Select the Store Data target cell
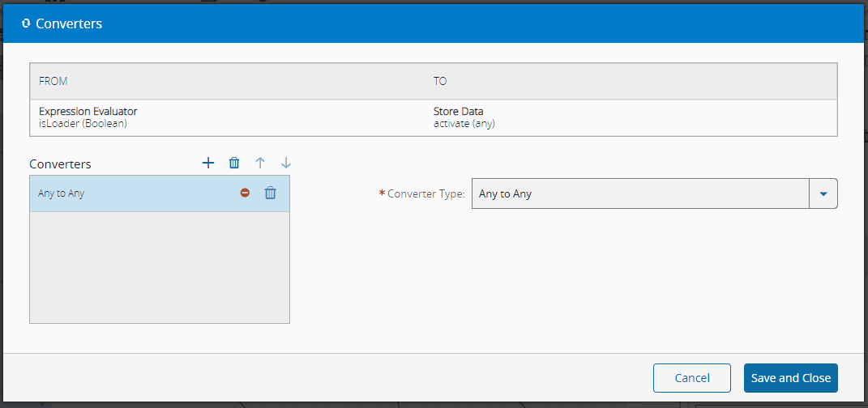Image resolution: width=868 pixels, height=408 pixels. click(x=459, y=111)
